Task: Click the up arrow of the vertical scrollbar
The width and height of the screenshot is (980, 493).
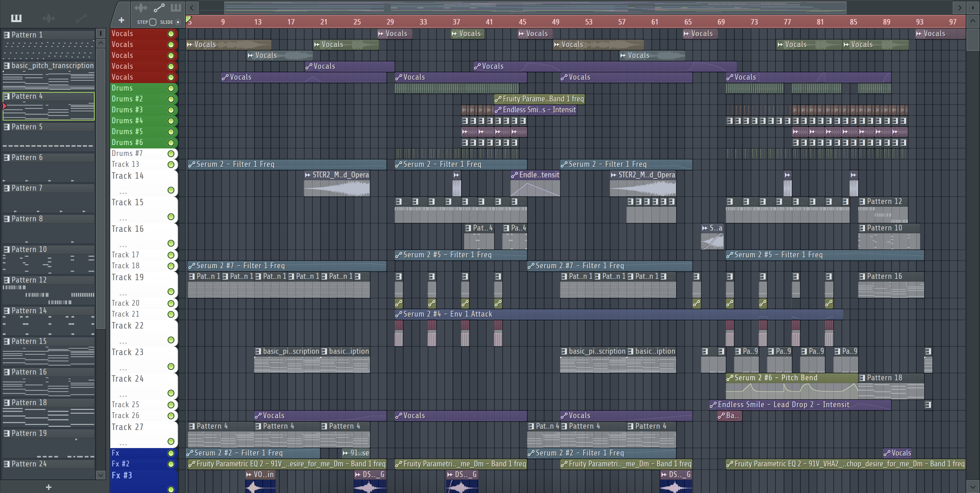Action: click(x=973, y=21)
